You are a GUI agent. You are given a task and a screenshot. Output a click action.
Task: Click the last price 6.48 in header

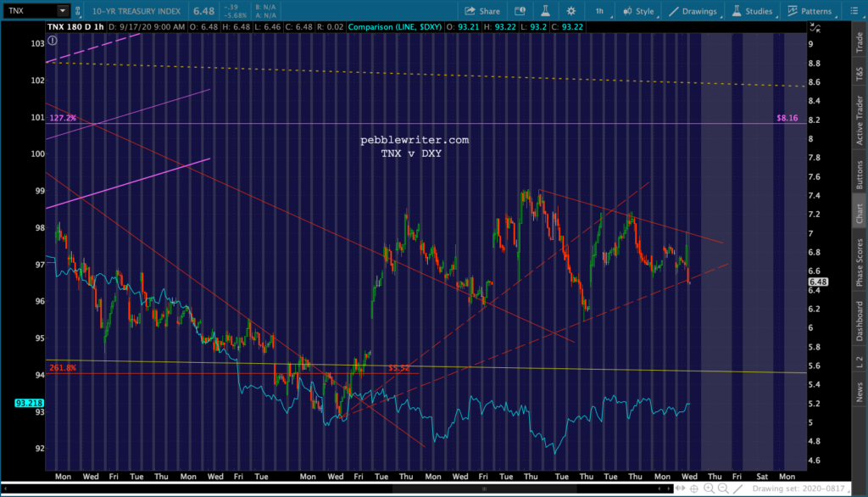203,11
